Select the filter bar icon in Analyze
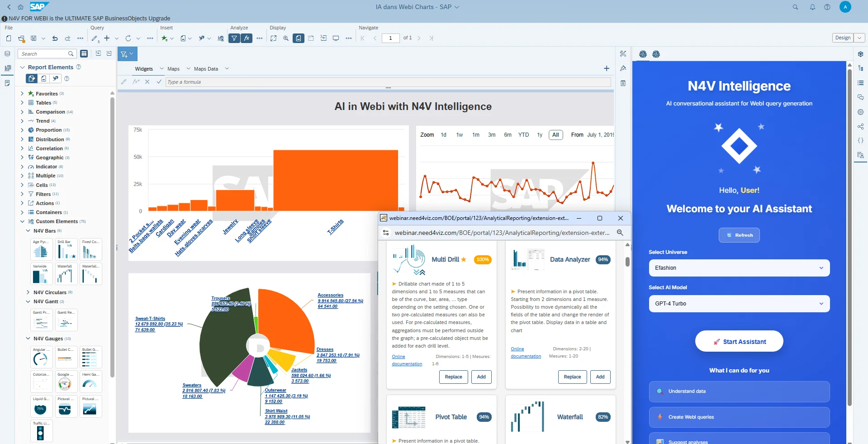Image resolution: width=868 pixels, height=444 pixels. click(234, 38)
